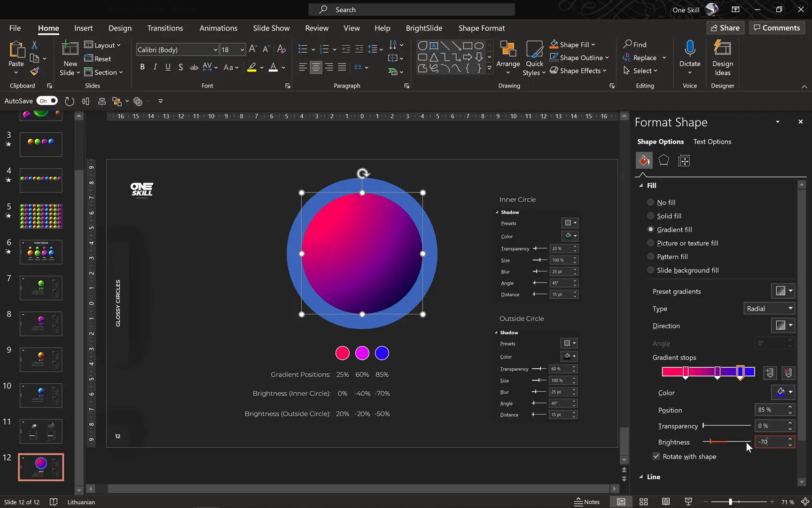Select the Solid fill option
The width and height of the screenshot is (812, 508).
click(x=651, y=215)
